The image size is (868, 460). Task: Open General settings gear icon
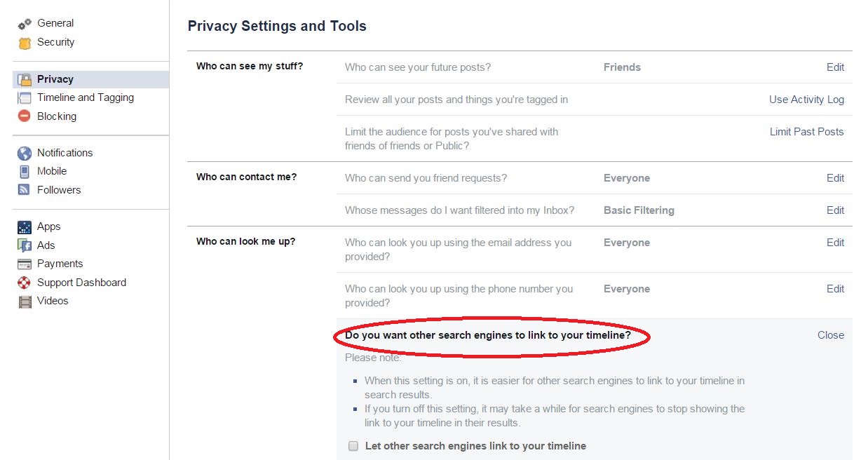pos(25,24)
